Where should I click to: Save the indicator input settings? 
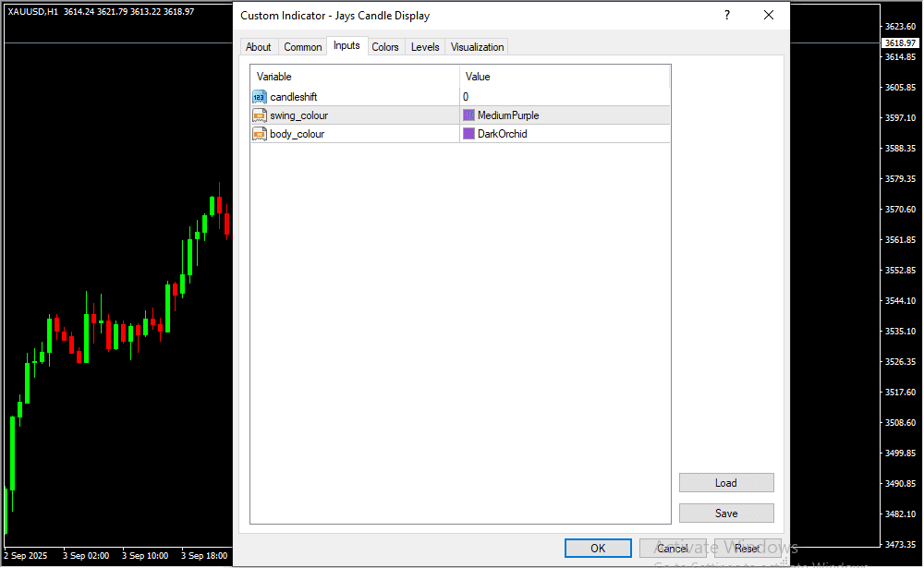tap(726, 513)
